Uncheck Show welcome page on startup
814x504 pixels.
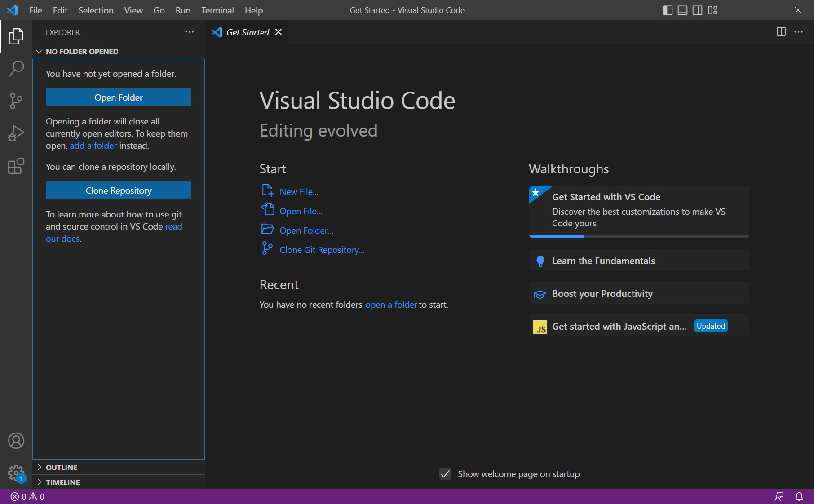tap(445, 474)
